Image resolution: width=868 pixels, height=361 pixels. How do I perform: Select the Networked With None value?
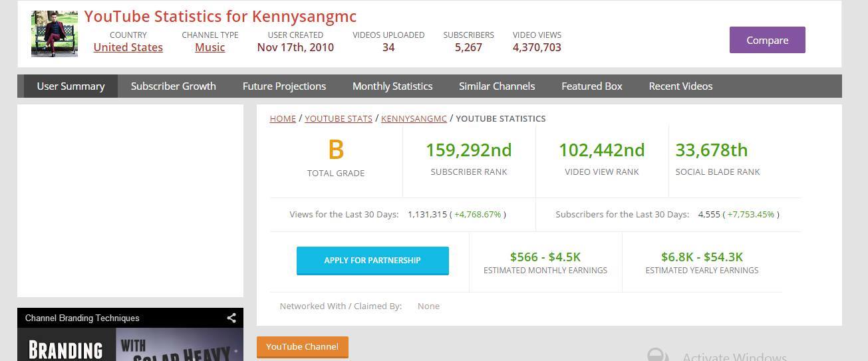pos(428,306)
